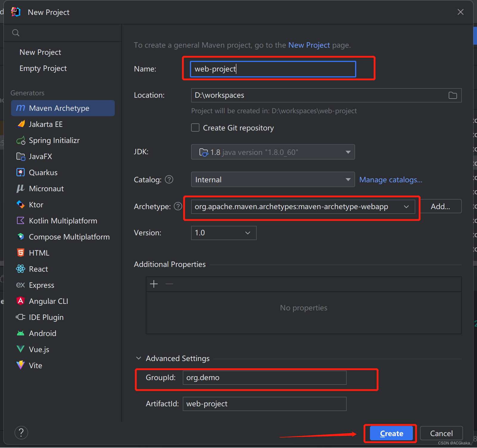Focus the Location path field

coord(326,95)
